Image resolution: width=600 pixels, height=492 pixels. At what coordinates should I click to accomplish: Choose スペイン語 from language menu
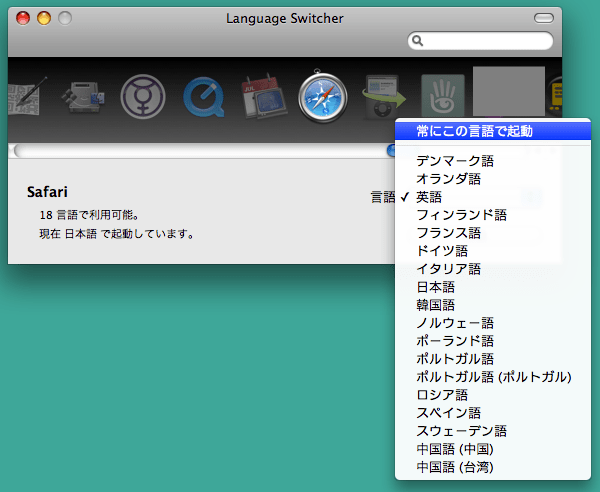[x=493, y=413]
